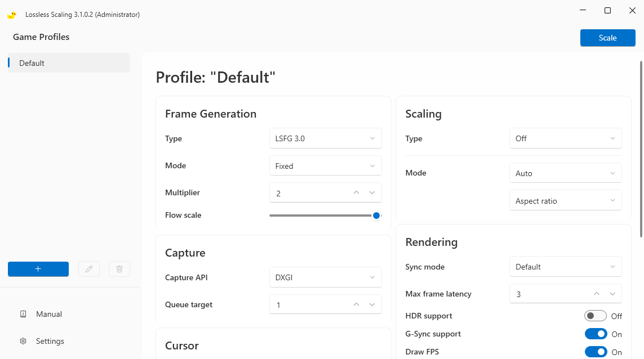This screenshot has width=644, height=359.
Task: Click the Rendering section heading
Action: pyautogui.click(x=431, y=242)
